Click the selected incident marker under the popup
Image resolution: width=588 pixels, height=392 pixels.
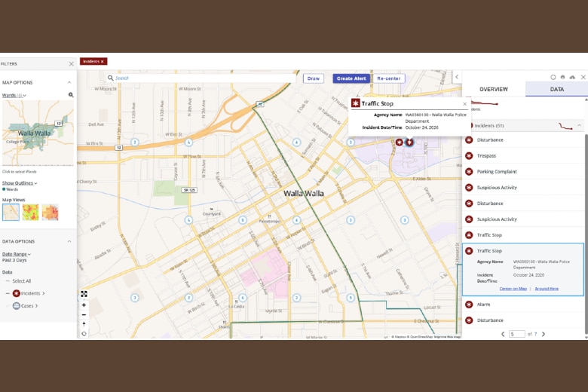pyautogui.click(x=409, y=142)
